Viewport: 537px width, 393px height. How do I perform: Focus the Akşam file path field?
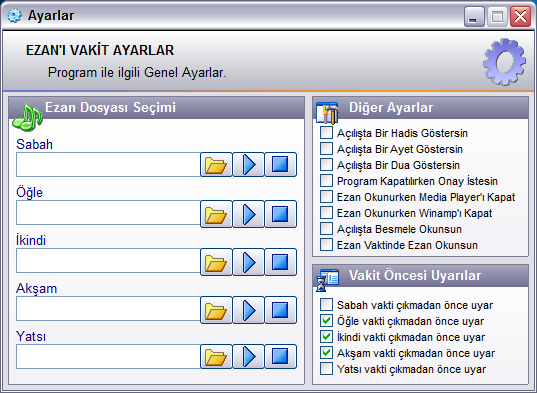point(108,309)
